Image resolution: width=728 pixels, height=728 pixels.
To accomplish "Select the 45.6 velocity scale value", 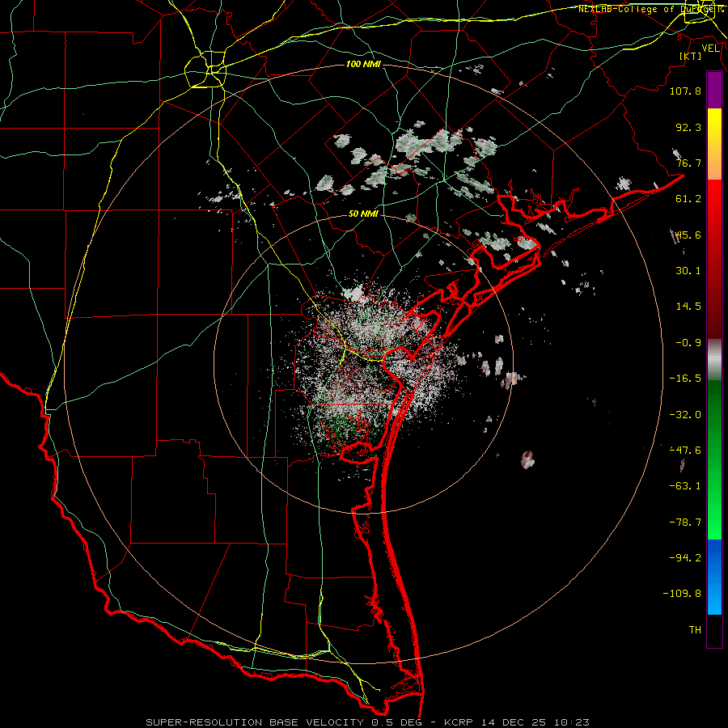I will click(688, 235).
